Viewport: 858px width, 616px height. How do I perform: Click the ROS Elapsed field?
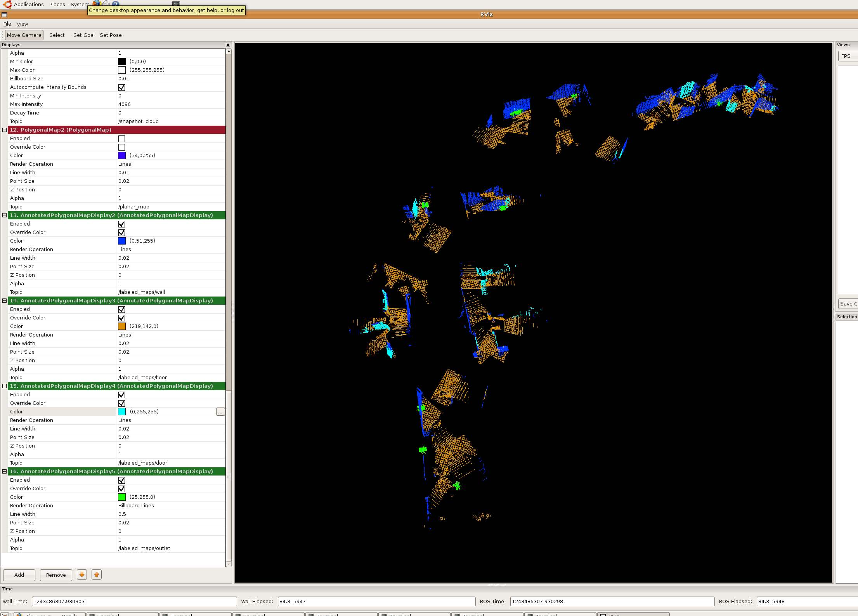click(x=807, y=601)
